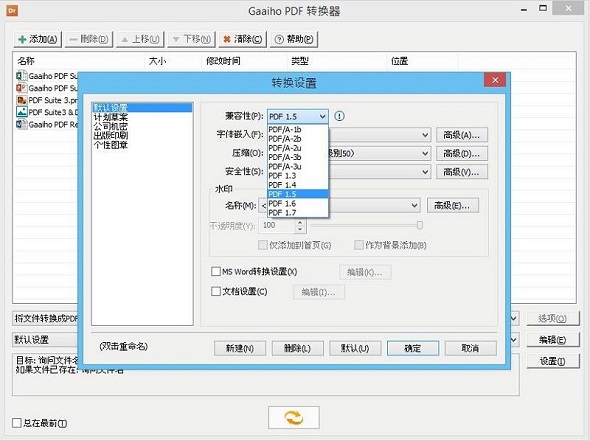This screenshot has width=590, height=441.
Task: Click the Delete (删除L) dialog button
Action: (x=298, y=348)
